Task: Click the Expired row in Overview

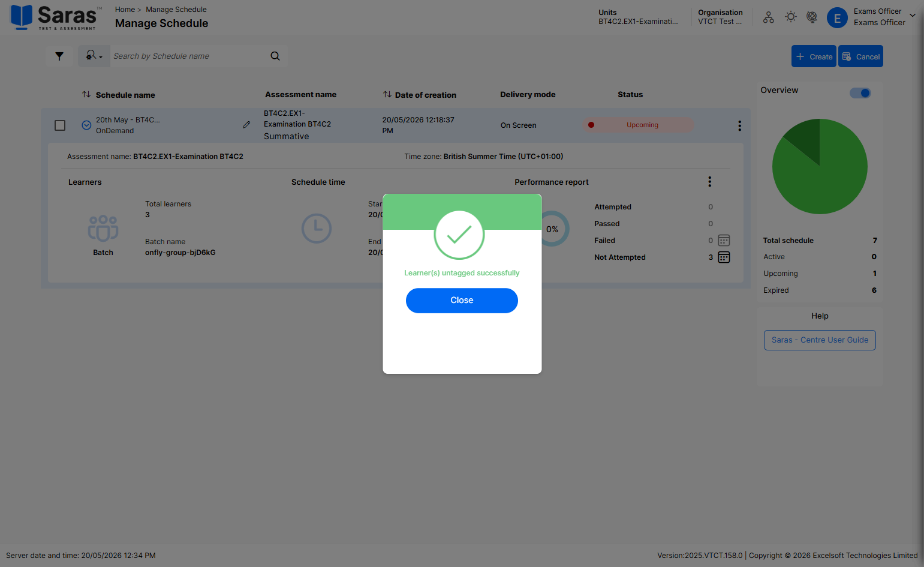Action: 820,290
